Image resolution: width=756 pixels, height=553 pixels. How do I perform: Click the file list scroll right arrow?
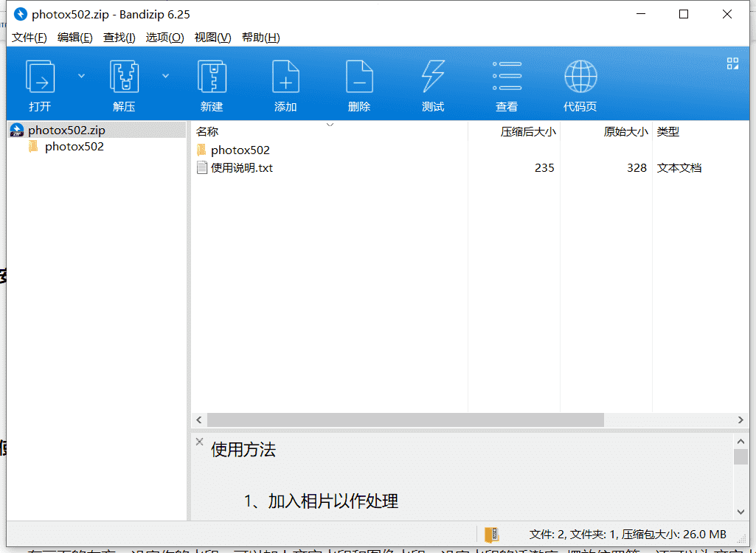pos(741,420)
